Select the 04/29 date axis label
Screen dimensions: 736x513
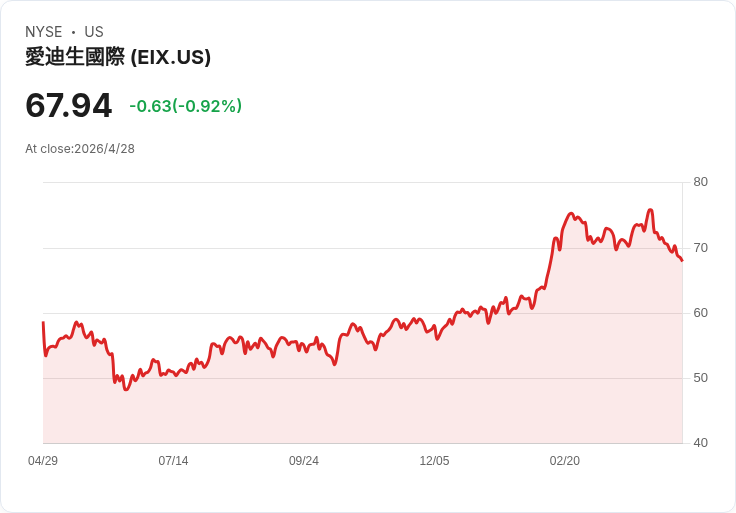point(43,461)
